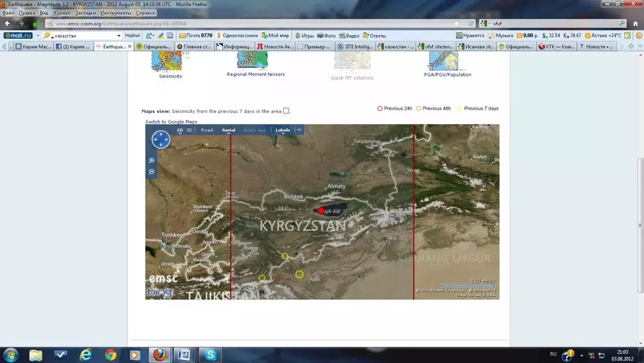Zoom in on the Bing map

tap(151, 161)
